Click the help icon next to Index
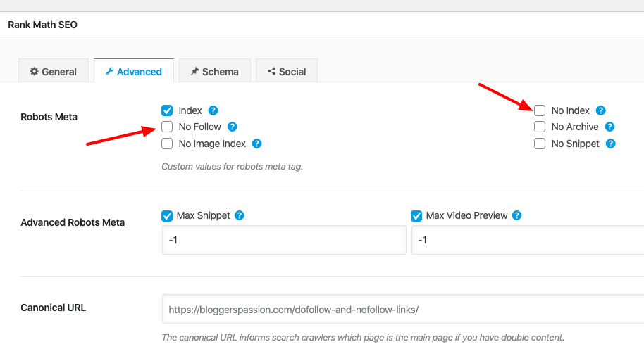This screenshot has width=644, height=361. (x=213, y=110)
